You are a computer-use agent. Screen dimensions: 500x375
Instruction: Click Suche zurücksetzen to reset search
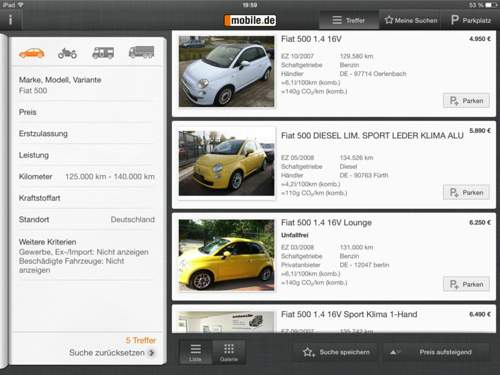click(x=107, y=353)
